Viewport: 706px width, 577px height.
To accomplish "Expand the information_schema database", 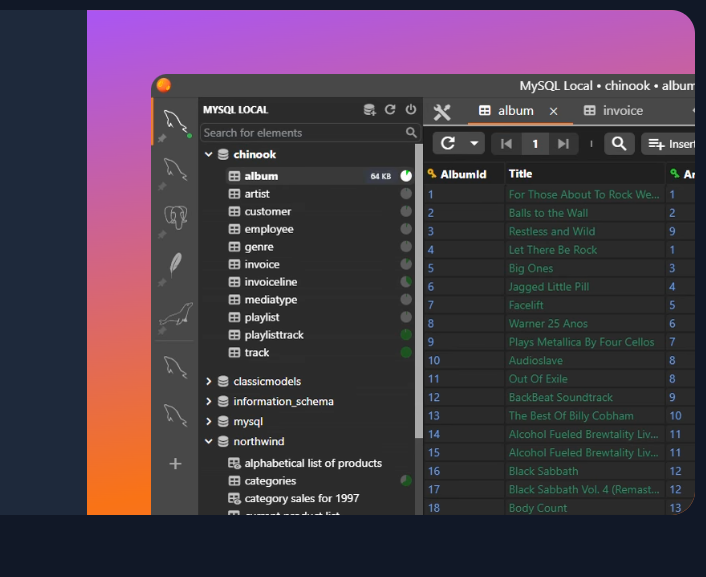I will (208, 401).
